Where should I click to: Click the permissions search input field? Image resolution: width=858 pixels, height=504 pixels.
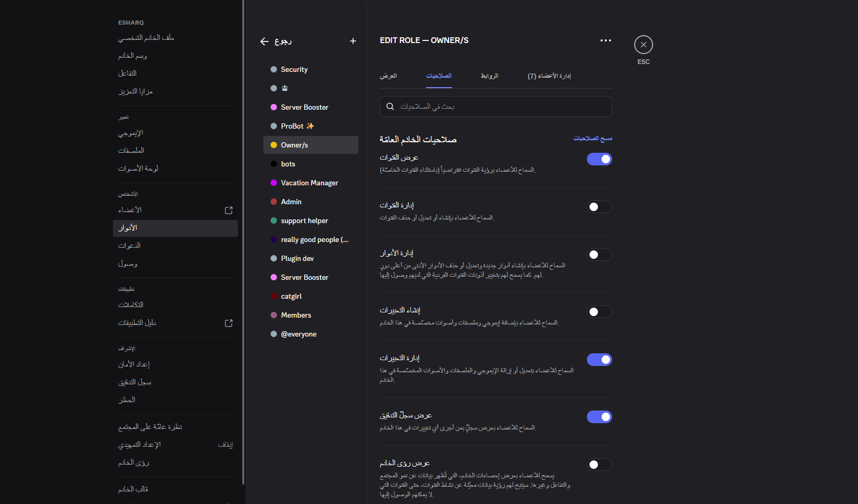(x=496, y=107)
